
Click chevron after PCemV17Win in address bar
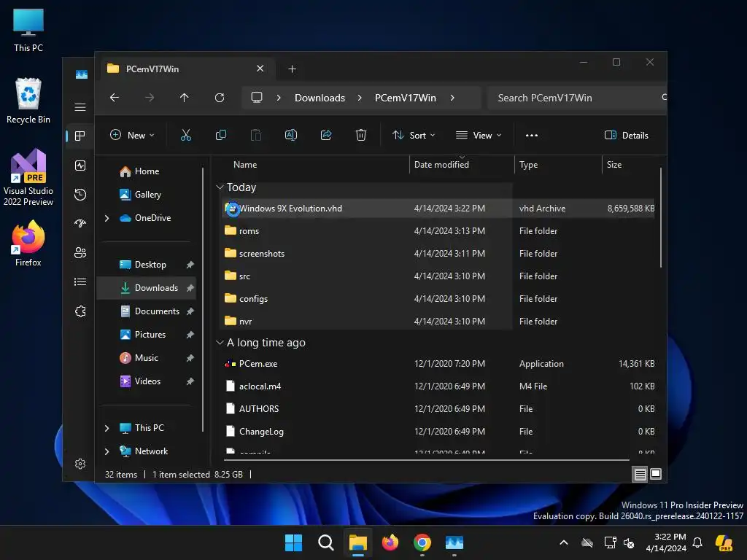(452, 98)
